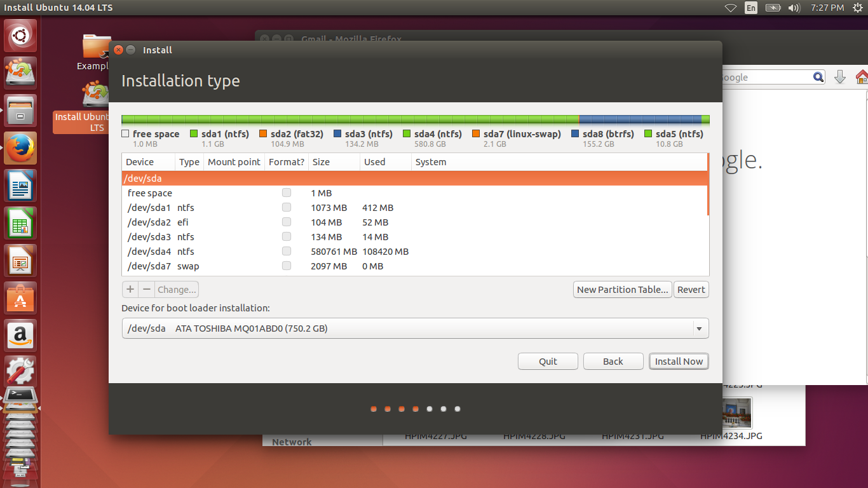Click the Back button

pos(613,362)
